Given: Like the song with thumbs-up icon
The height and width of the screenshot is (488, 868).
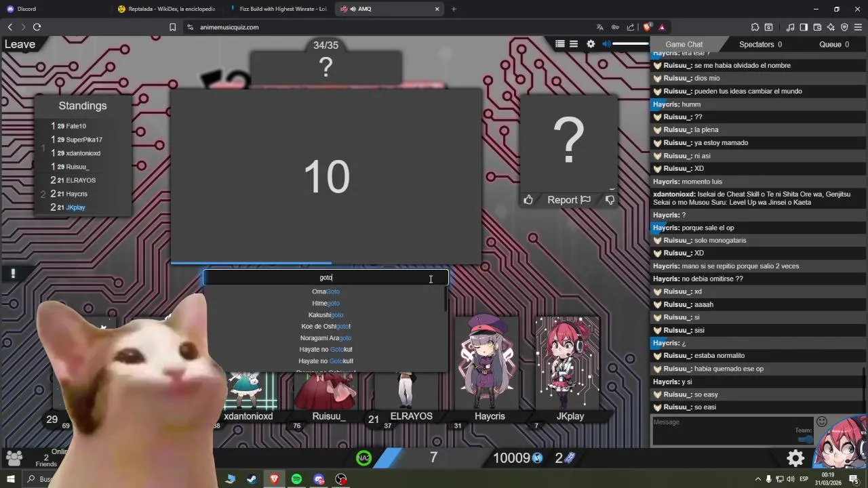Looking at the screenshot, I should click(528, 200).
